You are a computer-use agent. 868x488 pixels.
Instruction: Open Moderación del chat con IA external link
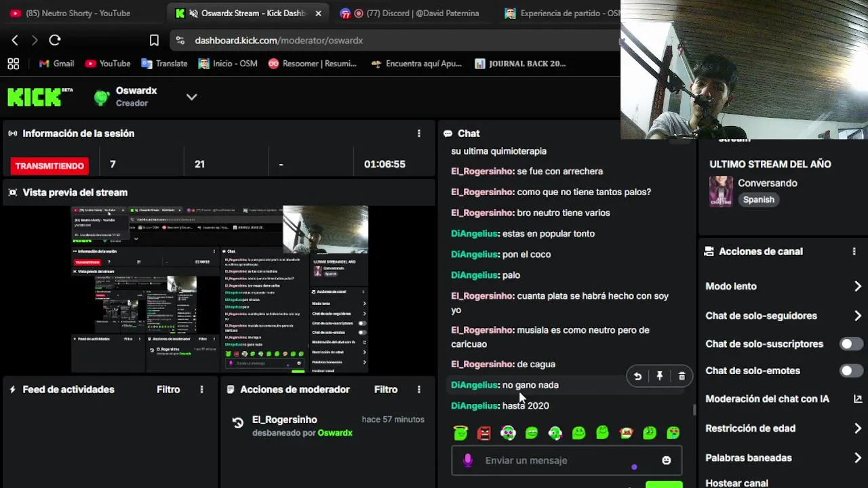tap(858, 399)
